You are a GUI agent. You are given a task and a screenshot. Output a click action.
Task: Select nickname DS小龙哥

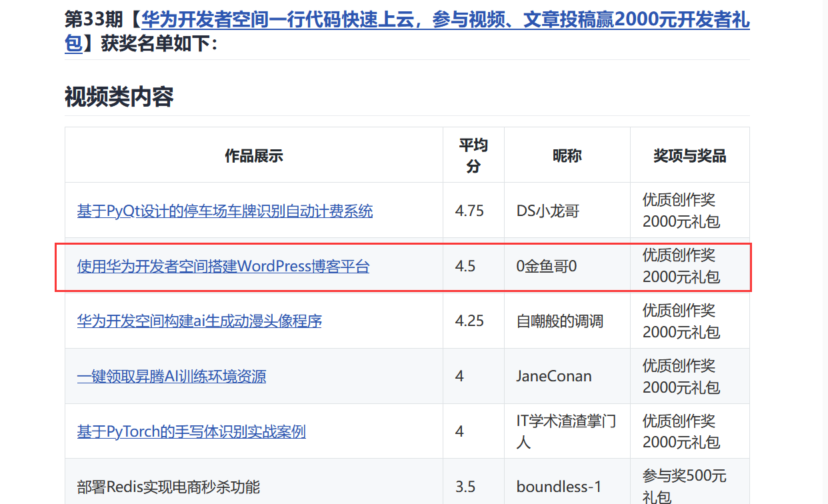tap(548, 211)
